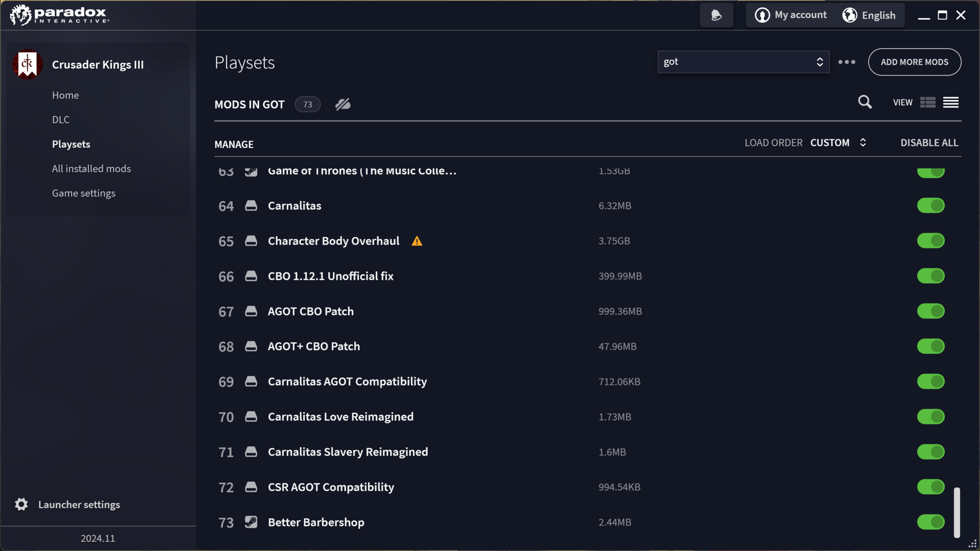Click the 73 mods count badge
The height and width of the screenshot is (551, 980).
click(307, 104)
